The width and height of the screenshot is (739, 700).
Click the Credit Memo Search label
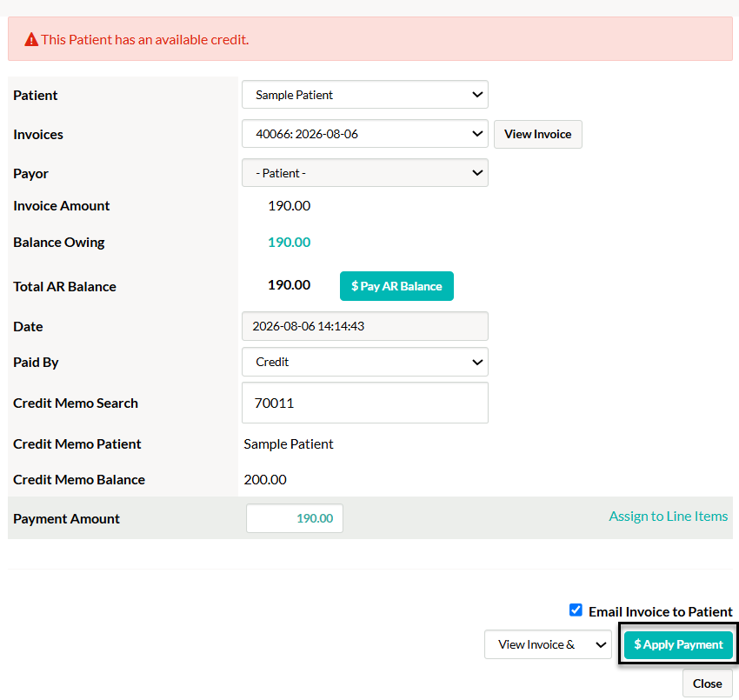tap(76, 403)
